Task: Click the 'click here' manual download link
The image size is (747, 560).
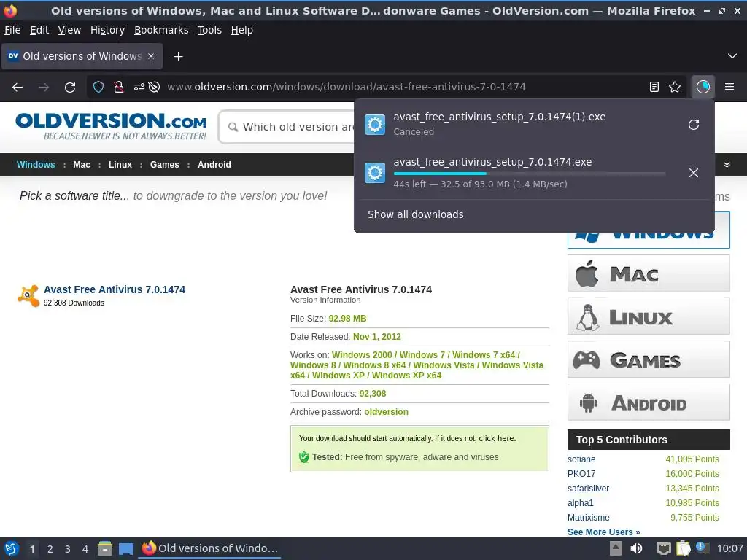Action: 496,438
